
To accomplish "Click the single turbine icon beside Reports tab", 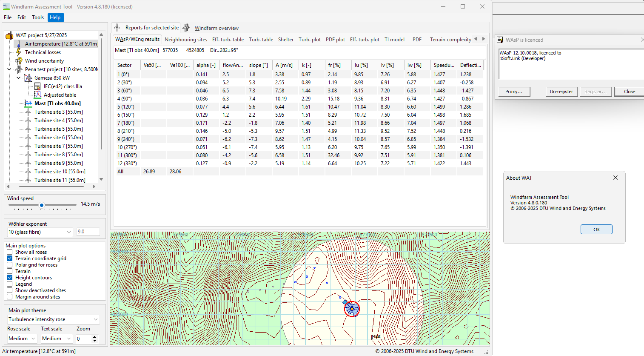I will point(117,28).
